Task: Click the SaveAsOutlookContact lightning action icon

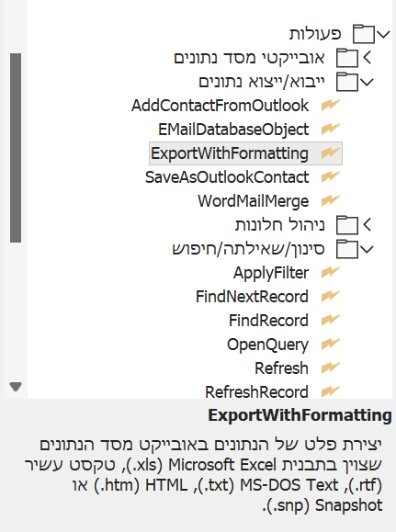Action: (330, 176)
